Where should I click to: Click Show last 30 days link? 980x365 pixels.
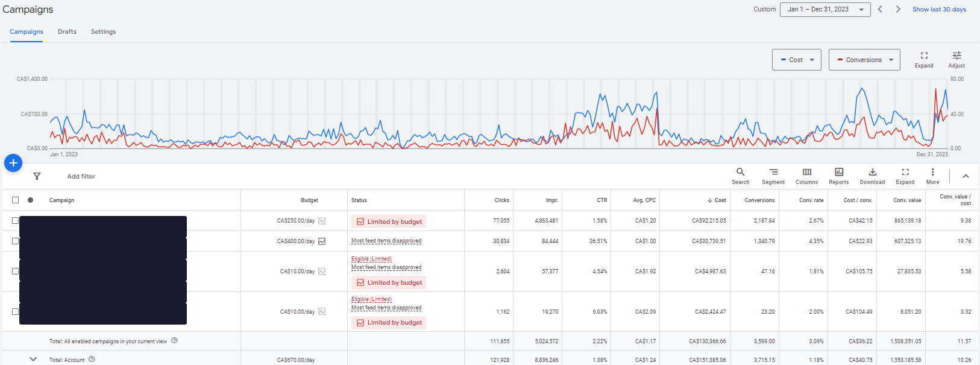coord(939,9)
